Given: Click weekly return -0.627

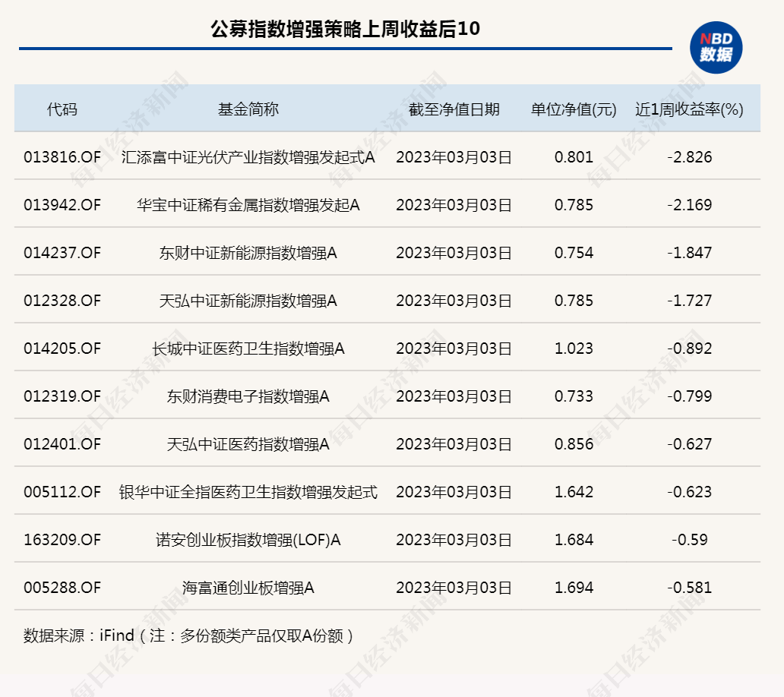Looking at the screenshot, I should click(690, 444).
